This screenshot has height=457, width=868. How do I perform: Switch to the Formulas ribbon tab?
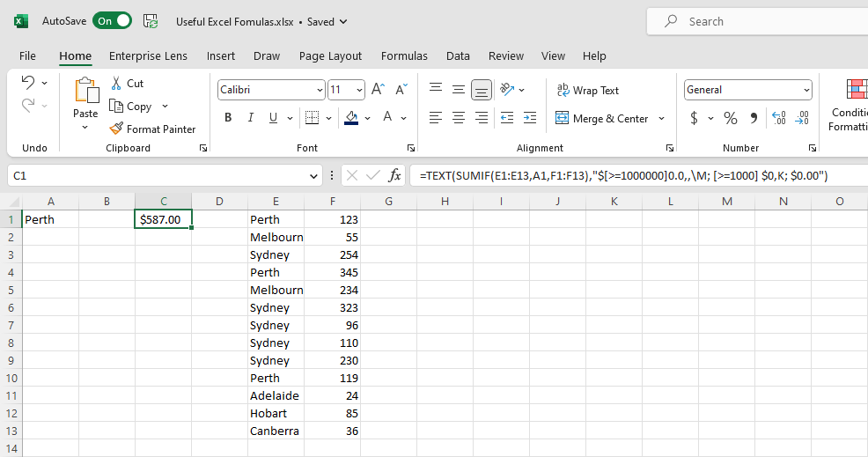(404, 55)
